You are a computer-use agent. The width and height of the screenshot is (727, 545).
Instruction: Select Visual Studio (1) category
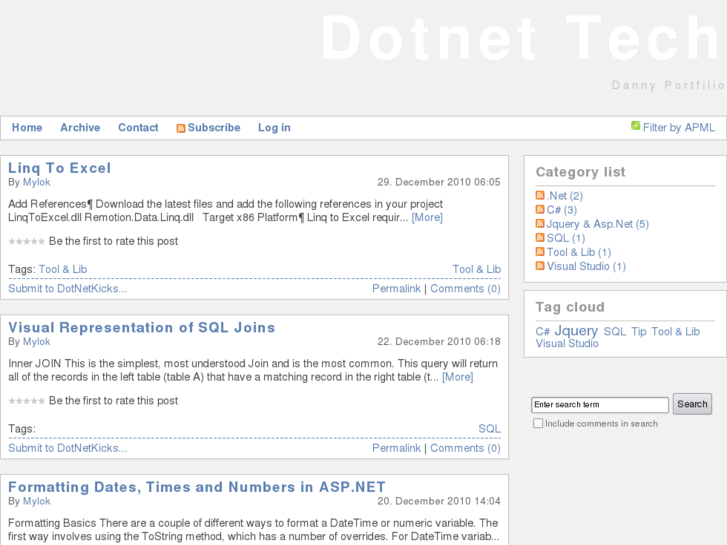587,267
